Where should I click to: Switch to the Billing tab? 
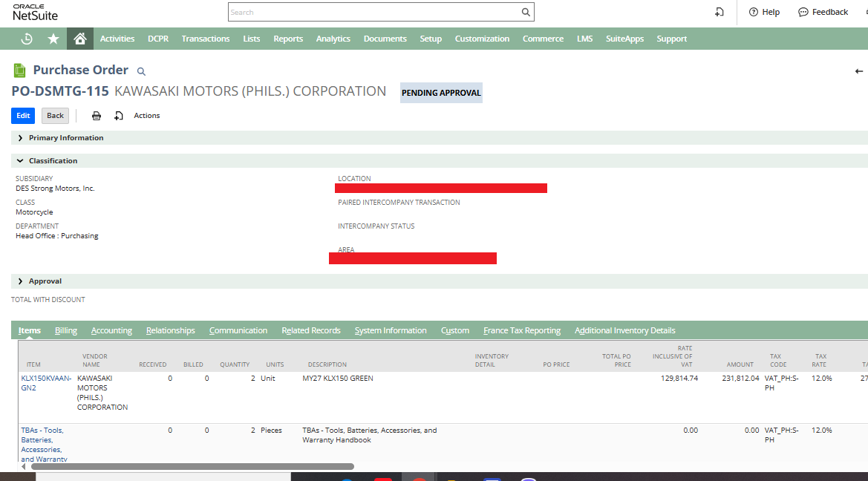pos(66,330)
